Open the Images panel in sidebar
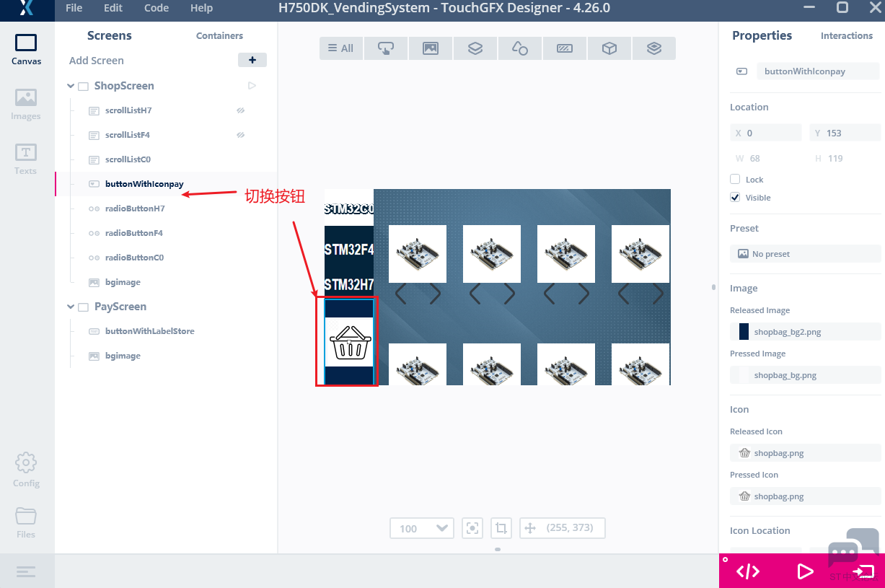885x588 pixels. (26, 104)
